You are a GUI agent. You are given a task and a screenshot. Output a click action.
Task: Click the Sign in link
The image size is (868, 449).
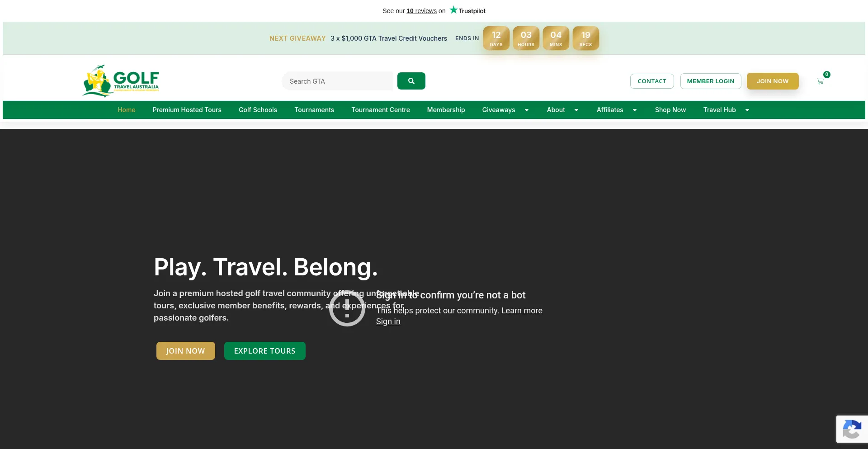pos(388,321)
